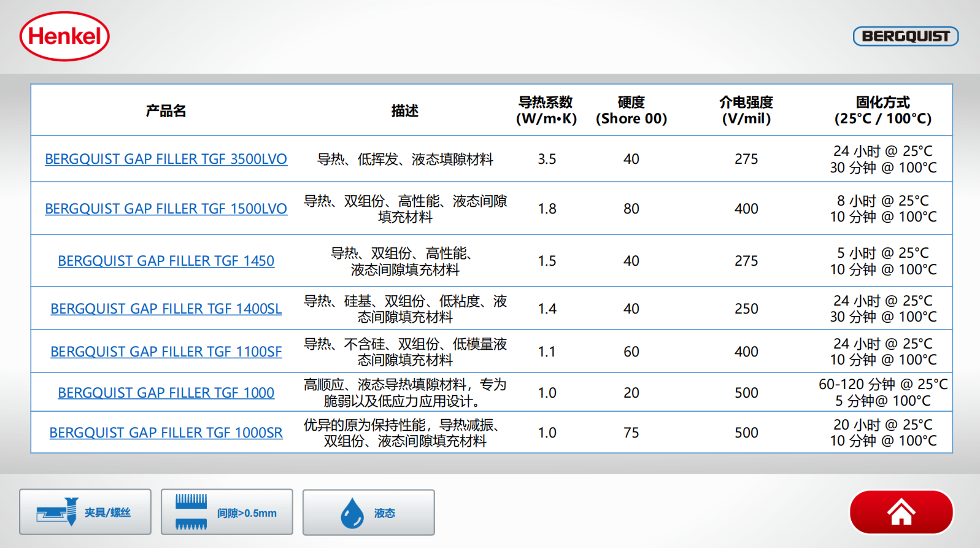980x548 pixels.
Task: Click the BERGQUIST brand logo
Action: pos(905,36)
